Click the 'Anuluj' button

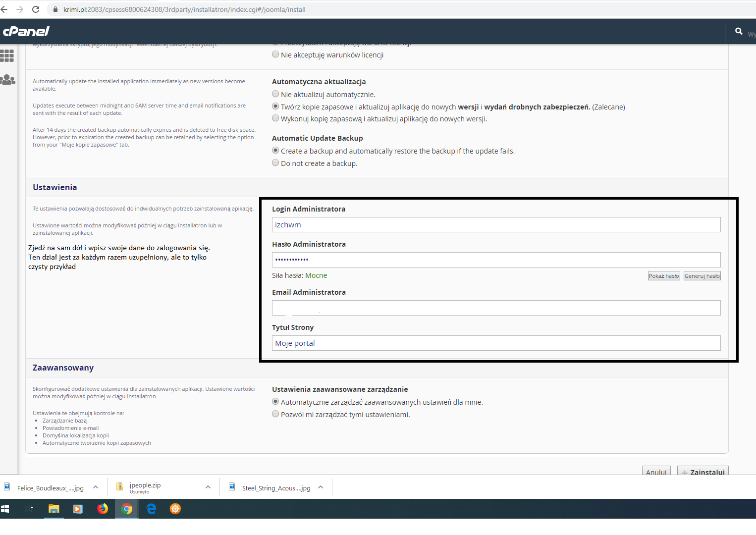pyautogui.click(x=656, y=472)
